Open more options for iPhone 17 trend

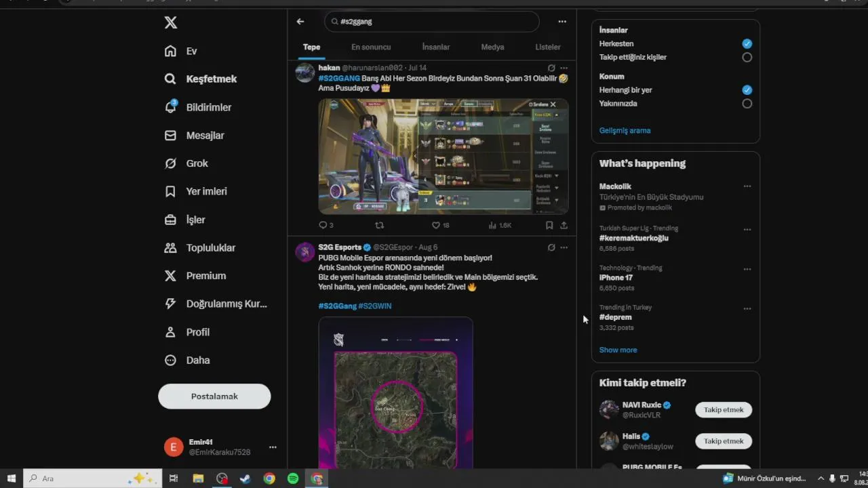tap(747, 269)
